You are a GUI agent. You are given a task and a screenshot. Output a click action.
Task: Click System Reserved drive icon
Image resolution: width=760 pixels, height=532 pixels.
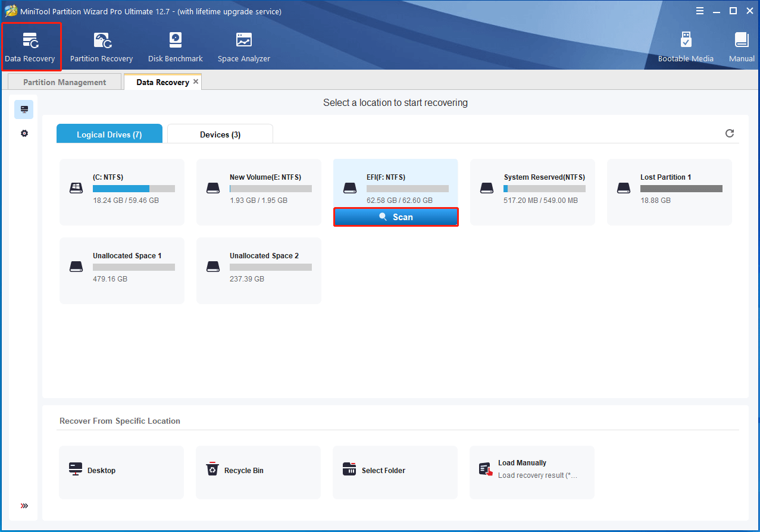(487, 188)
